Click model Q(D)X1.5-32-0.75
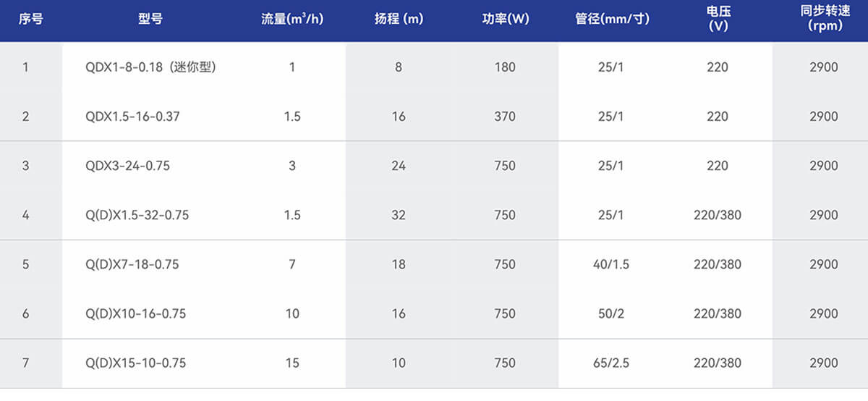 coord(137,215)
